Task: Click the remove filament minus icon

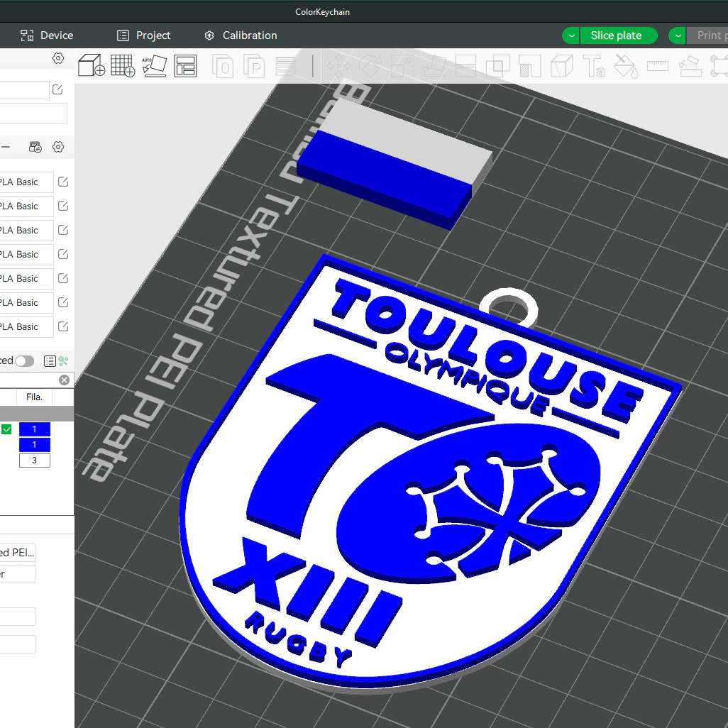Action: pyautogui.click(x=6, y=147)
